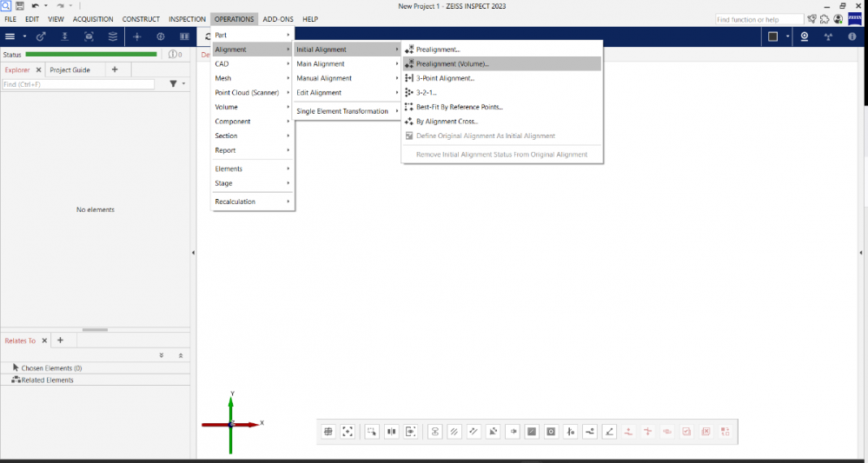Click the Chosen Elements (0) row

pos(96,367)
